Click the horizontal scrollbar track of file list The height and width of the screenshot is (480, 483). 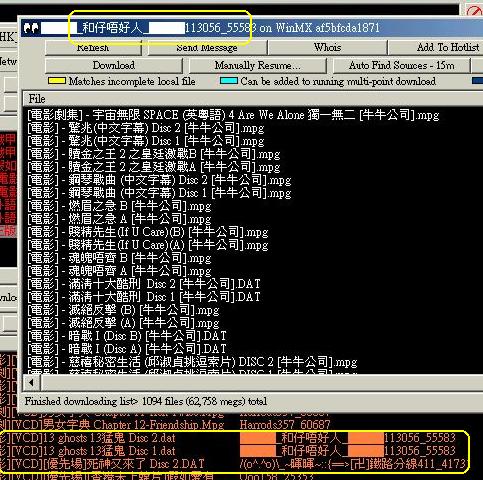(x=262, y=382)
